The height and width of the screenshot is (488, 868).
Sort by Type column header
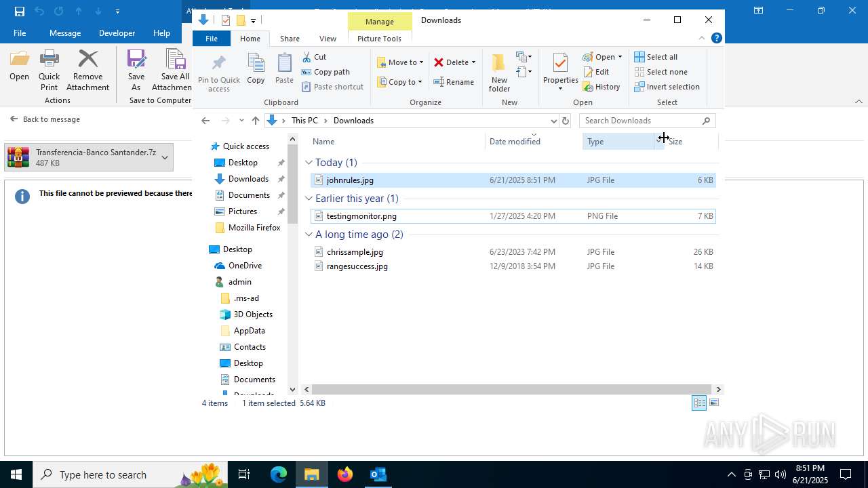pos(618,141)
